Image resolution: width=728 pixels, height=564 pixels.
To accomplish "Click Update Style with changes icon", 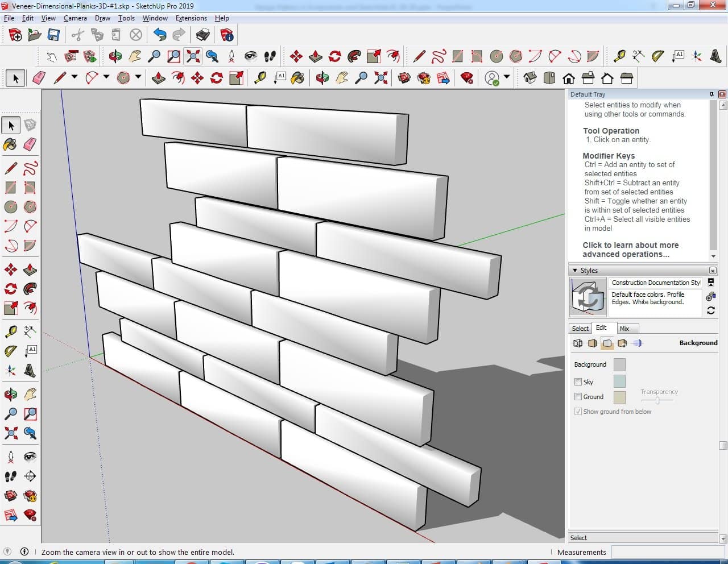I will pyautogui.click(x=710, y=310).
